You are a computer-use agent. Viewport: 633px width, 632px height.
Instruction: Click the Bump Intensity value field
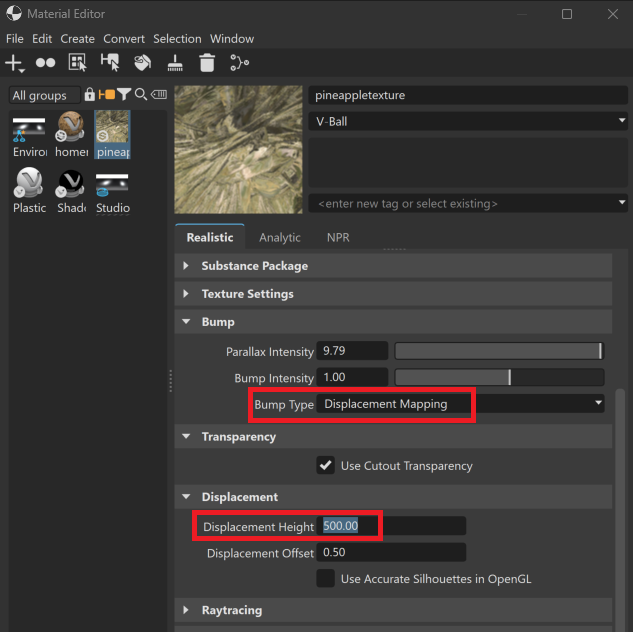(352, 377)
